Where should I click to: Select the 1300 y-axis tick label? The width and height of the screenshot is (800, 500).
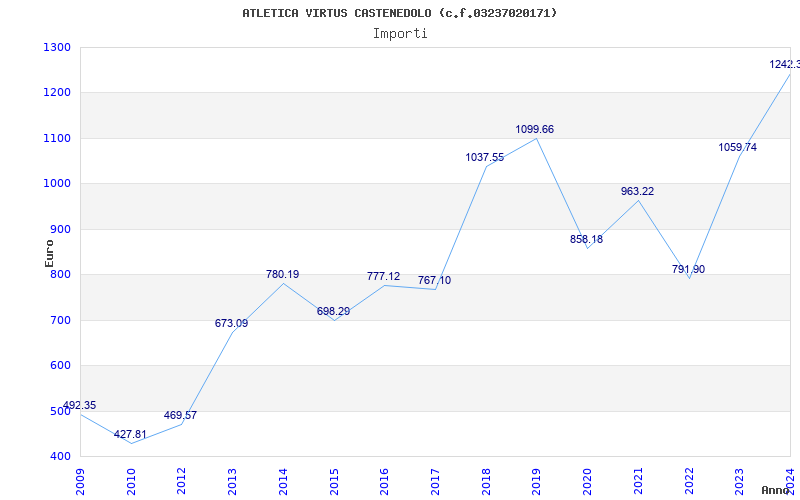(57, 47)
